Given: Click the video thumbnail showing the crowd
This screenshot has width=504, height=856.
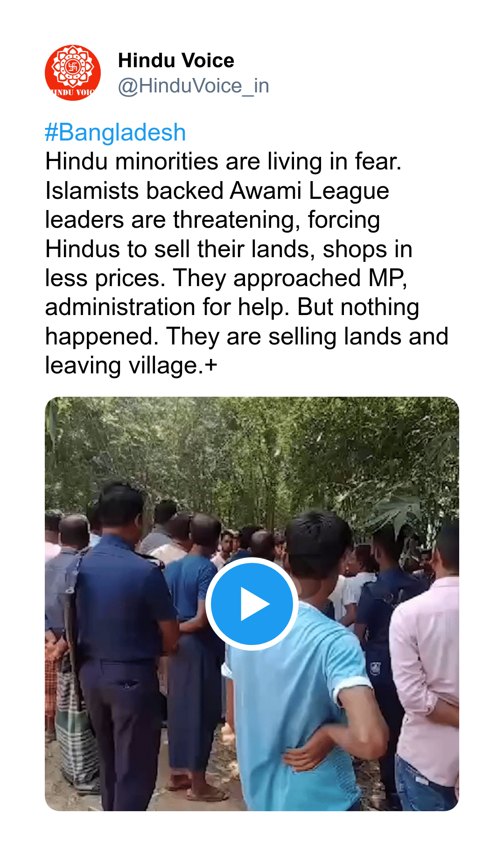Looking at the screenshot, I should 252,604.
